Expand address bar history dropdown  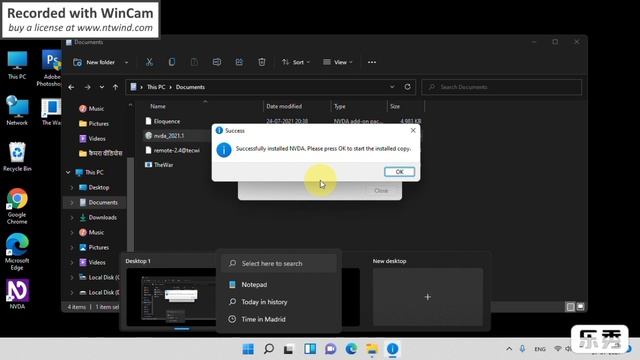coord(392,87)
